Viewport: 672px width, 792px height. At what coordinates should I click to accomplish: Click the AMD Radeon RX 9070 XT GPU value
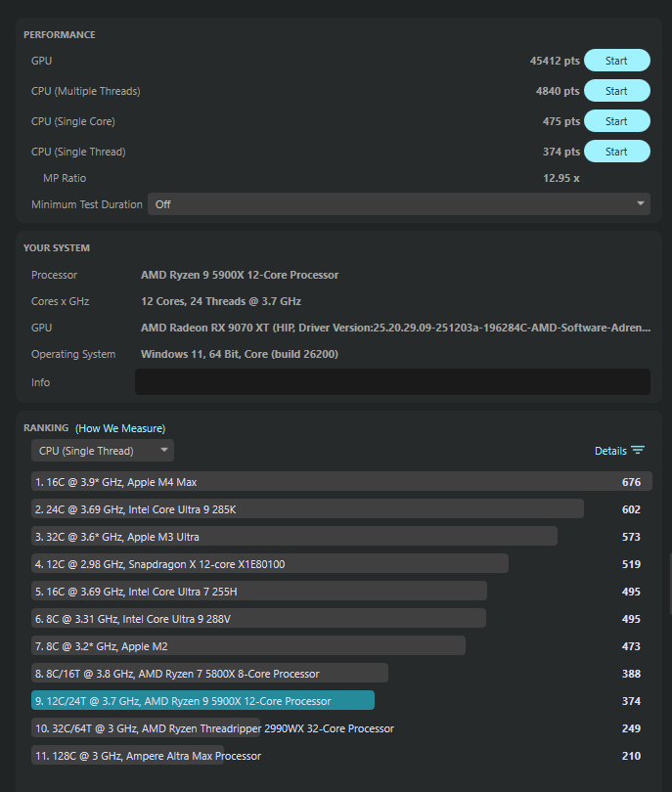pos(395,328)
